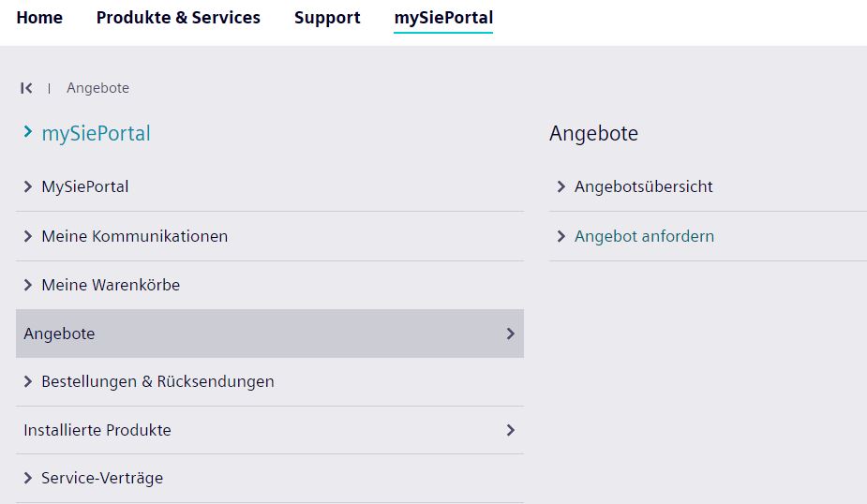Open the Home tab
The height and width of the screenshot is (504, 867).
coord(39,18)
